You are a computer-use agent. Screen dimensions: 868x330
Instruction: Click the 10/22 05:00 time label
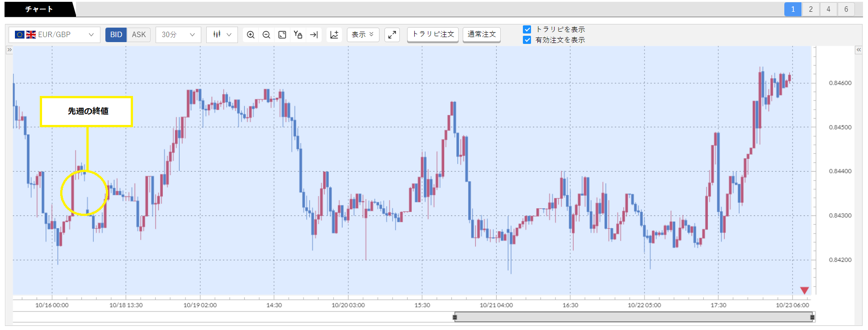(x=644, y=305)
